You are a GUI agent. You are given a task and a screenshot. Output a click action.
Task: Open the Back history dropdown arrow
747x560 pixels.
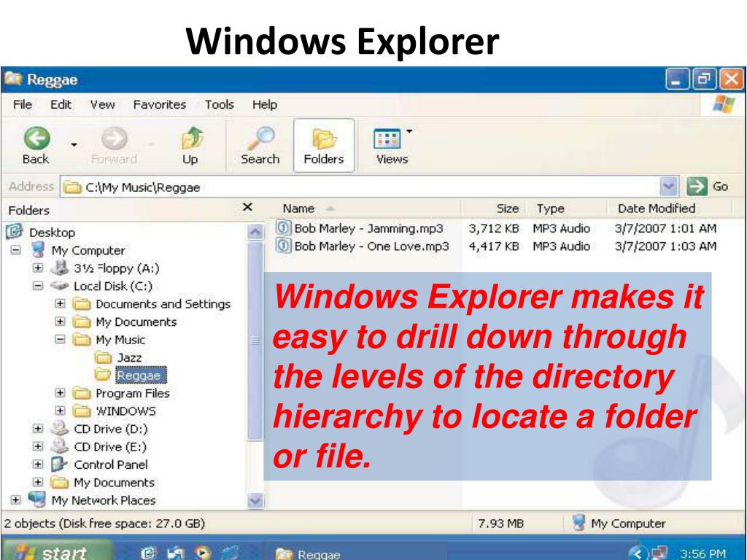tap(74, 144)
